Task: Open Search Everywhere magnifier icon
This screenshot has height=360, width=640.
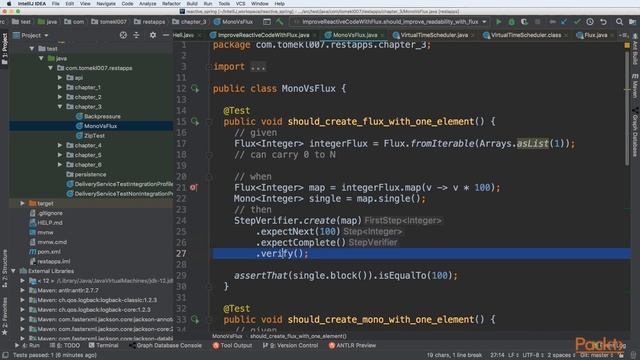Action: [x=619, y=22]
